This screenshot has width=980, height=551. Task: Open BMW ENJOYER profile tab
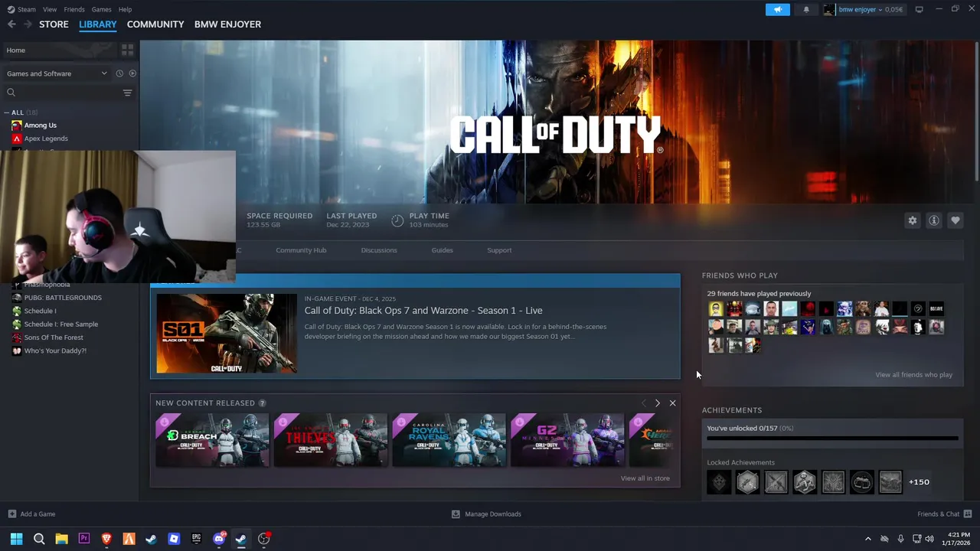click(227, 24)
